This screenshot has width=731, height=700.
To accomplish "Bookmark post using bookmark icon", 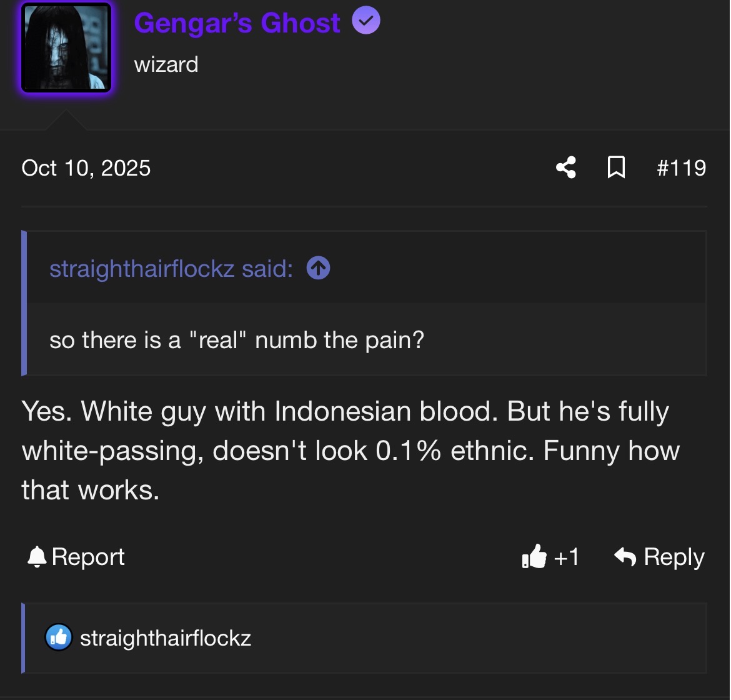I will click(616, 167).
